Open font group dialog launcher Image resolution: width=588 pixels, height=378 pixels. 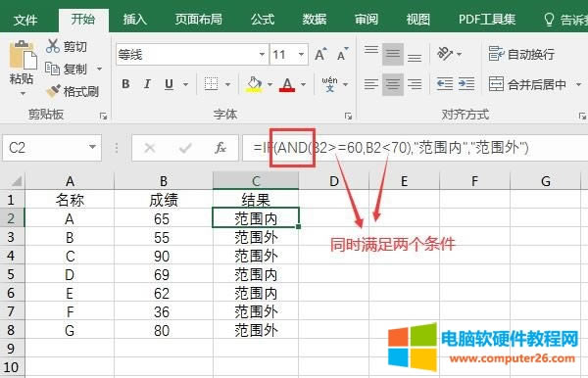[348, 117]
